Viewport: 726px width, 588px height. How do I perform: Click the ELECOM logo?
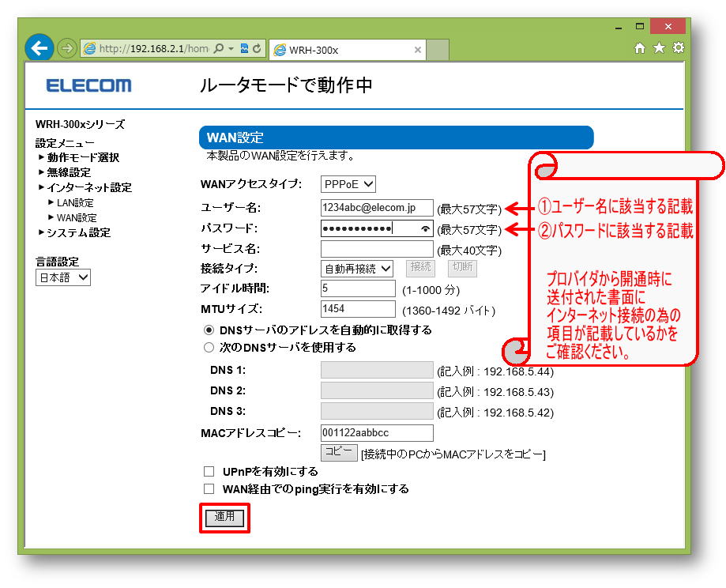point(89,85)
